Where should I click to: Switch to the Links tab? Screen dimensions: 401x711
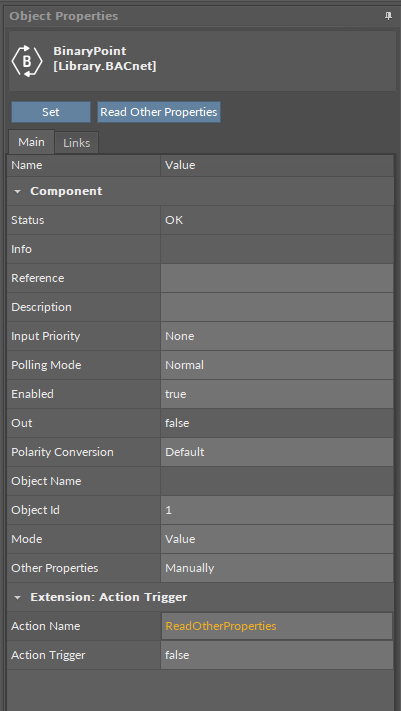point(76,143)
